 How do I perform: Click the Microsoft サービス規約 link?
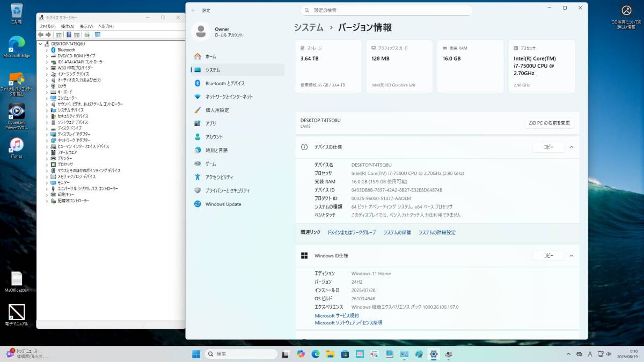336,316
